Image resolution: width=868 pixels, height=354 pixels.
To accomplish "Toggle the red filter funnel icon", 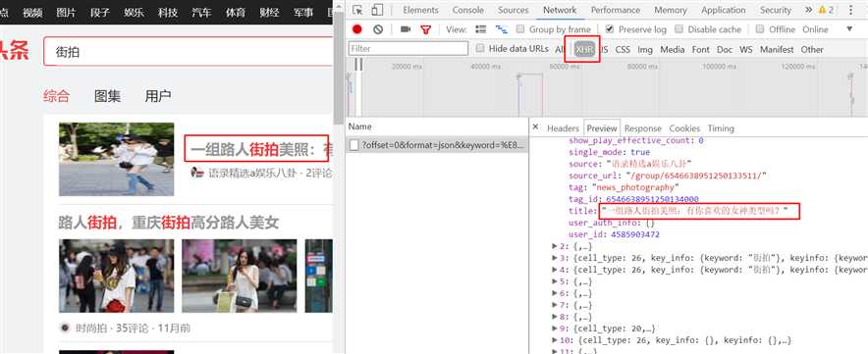I will [x=425, y=29].
